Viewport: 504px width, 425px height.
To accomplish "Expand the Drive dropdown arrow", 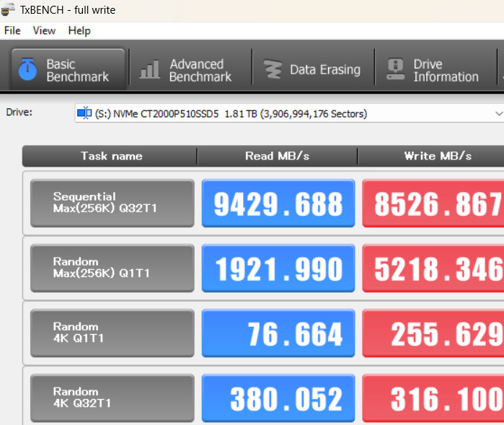I will [498, 114].
